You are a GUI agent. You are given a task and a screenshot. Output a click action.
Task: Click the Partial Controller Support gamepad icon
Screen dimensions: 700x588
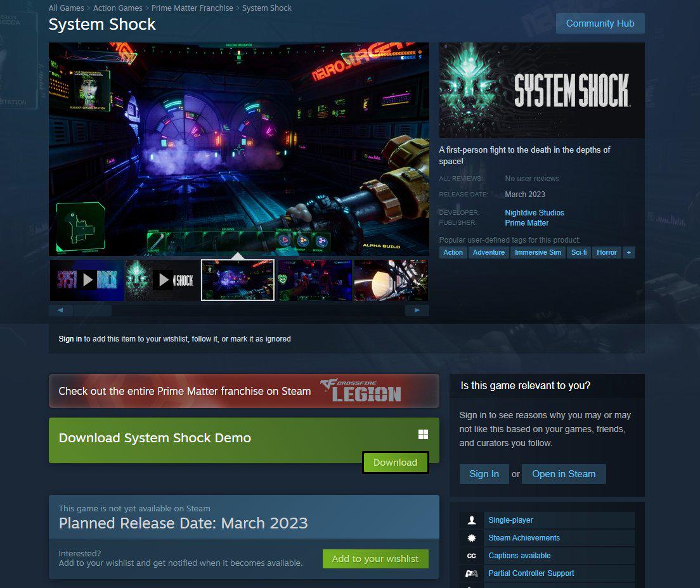(x=472, y=573)
